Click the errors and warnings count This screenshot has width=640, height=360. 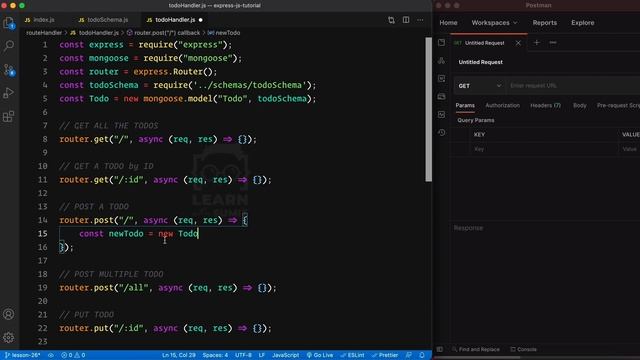pyautogui.click(x=73, y=355)
